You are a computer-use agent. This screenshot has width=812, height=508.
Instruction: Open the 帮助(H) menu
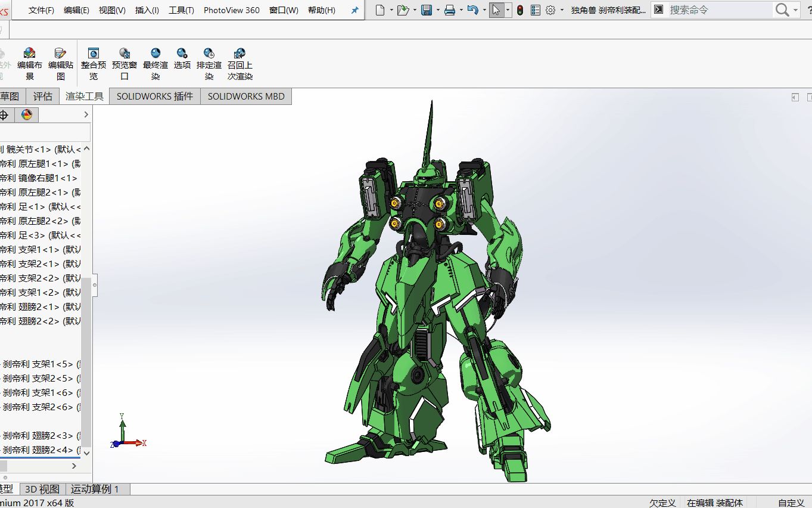pos(322,10)
